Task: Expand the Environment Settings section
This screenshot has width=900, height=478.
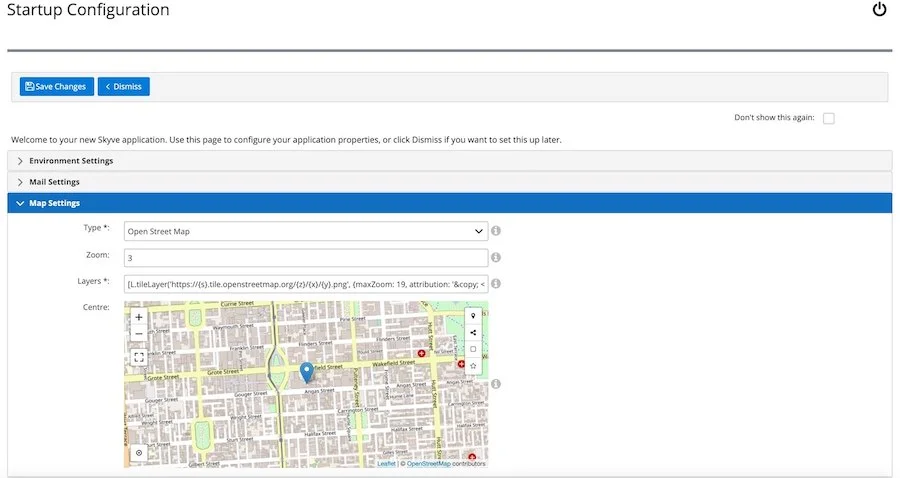Action: click(x=449, y=161)
